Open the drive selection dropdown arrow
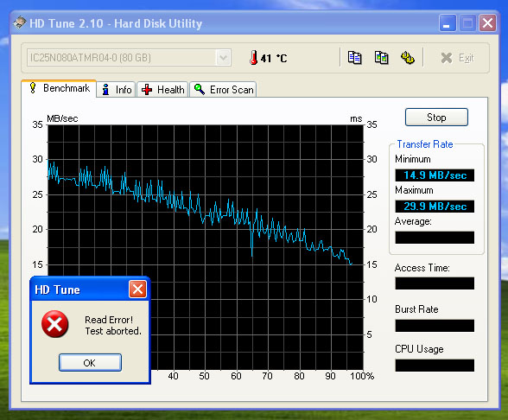 pyautogui.click(x=223, y=58)
